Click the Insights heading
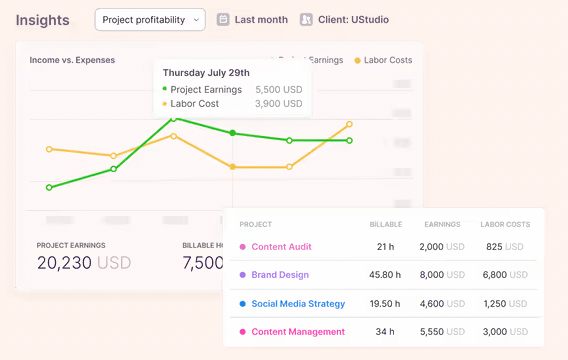The image size is (568, 360). tap(42, 20)
